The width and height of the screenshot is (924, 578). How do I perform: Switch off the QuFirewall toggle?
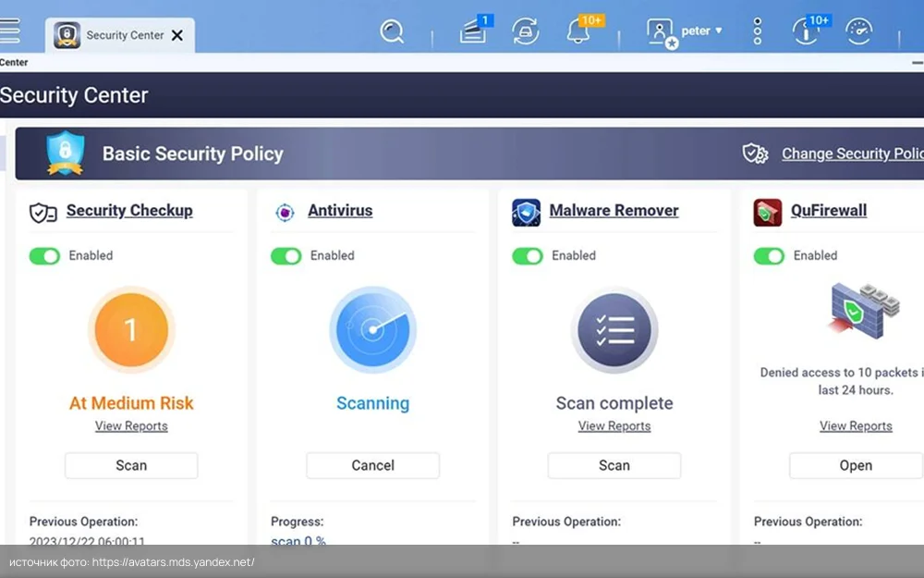coord(769,256)
